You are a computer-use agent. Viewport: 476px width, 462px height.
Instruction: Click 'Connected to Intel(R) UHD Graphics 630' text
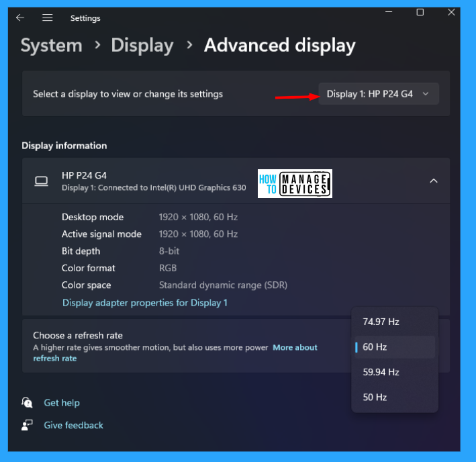172,187
